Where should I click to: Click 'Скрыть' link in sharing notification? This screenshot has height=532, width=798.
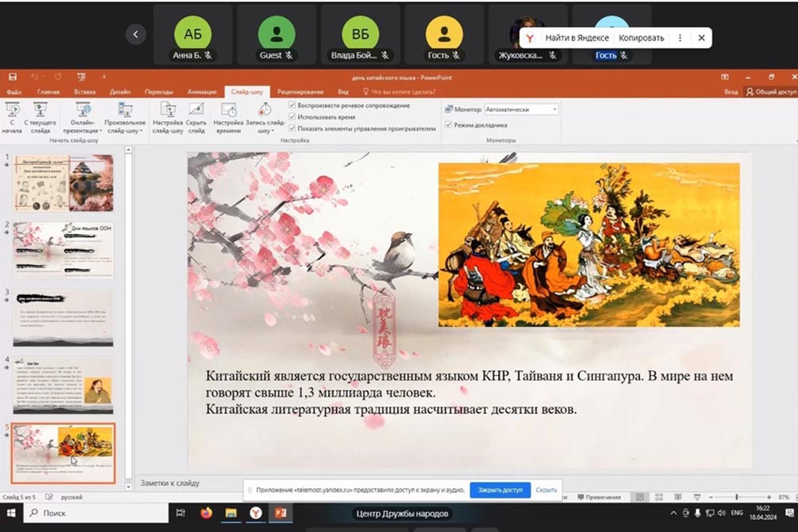tap(547, 490)
